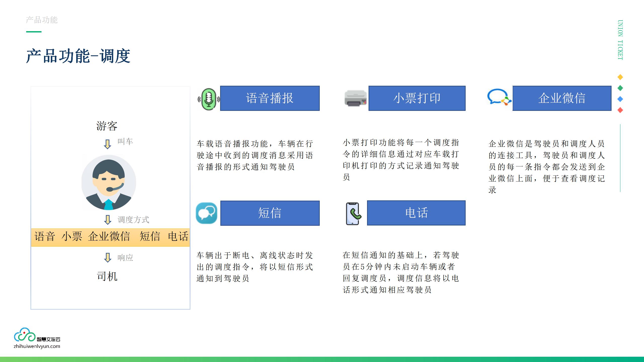Click the green microphone voice broadcast icon
The width and height of the screenshot is (644, 362).
[209, 100]
